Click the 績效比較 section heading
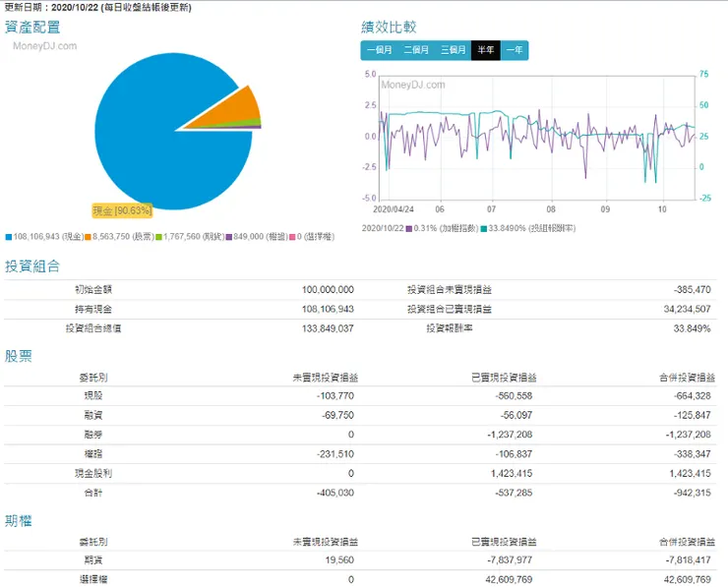This screenshot has width=728, height=587. (389, 27)
